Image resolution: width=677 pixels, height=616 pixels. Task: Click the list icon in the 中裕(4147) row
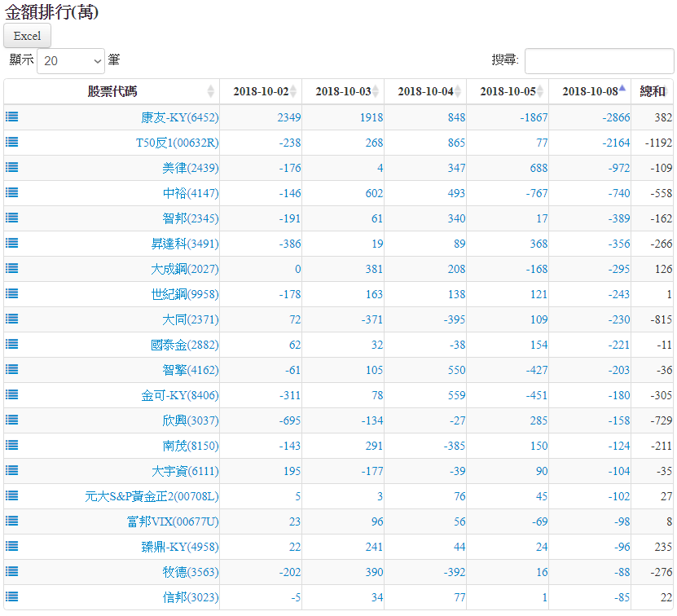click(x=12, y=192)
